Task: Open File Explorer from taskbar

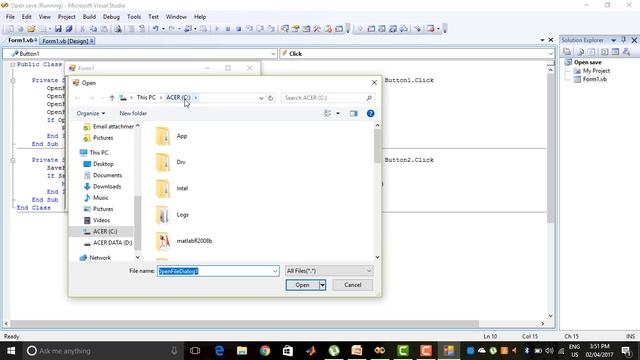Action: [x=242, y=351]
